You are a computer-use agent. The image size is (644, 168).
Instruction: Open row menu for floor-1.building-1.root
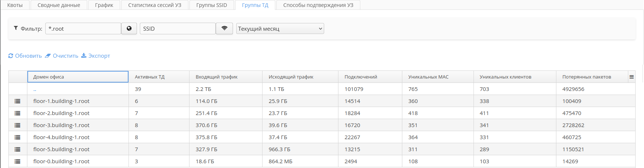(x=18, y=101)
